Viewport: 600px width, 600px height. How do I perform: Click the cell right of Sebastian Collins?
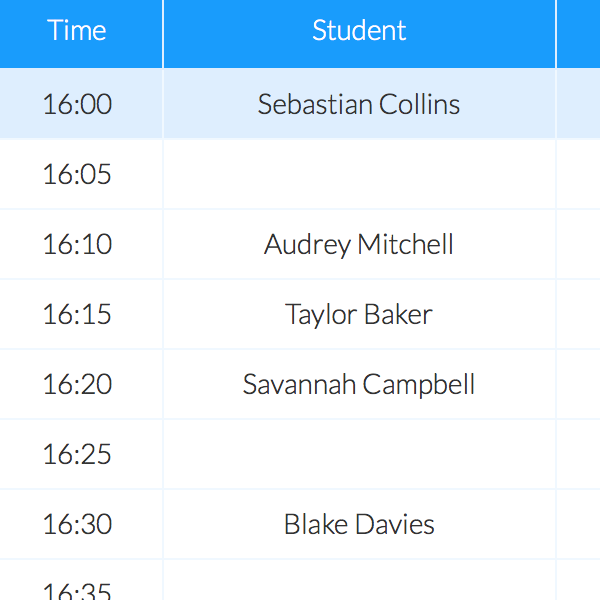click(580, 104)
